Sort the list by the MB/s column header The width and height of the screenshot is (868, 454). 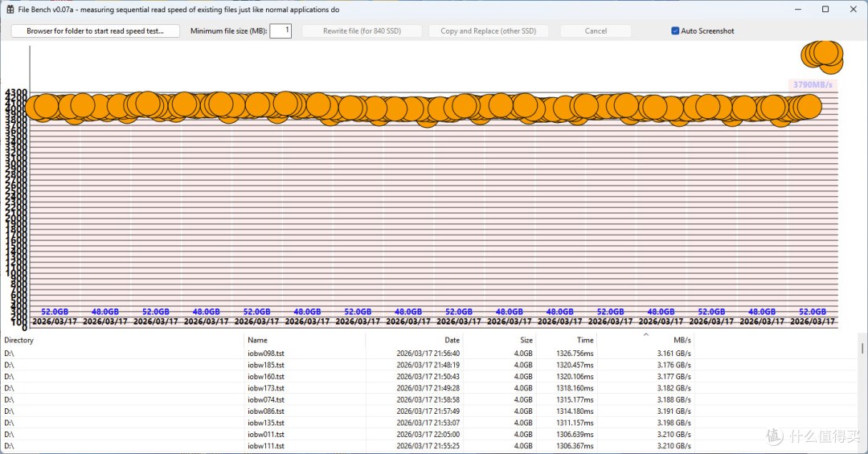tap(645, 340)
